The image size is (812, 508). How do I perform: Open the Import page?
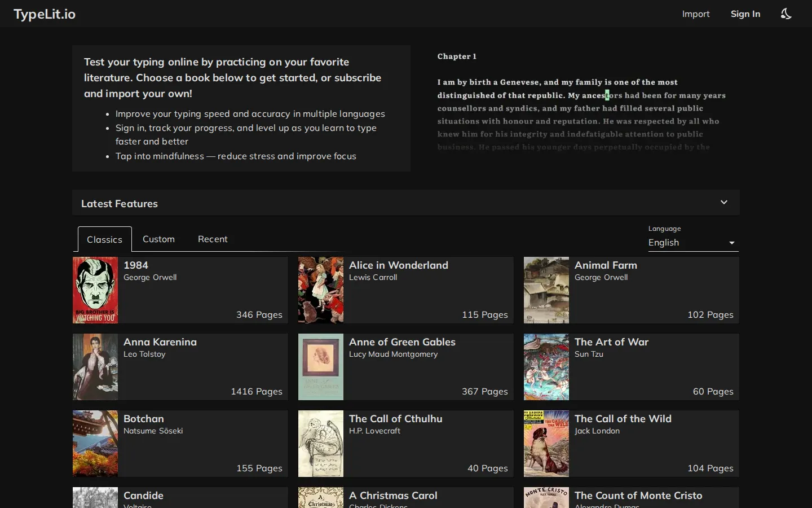696,14
